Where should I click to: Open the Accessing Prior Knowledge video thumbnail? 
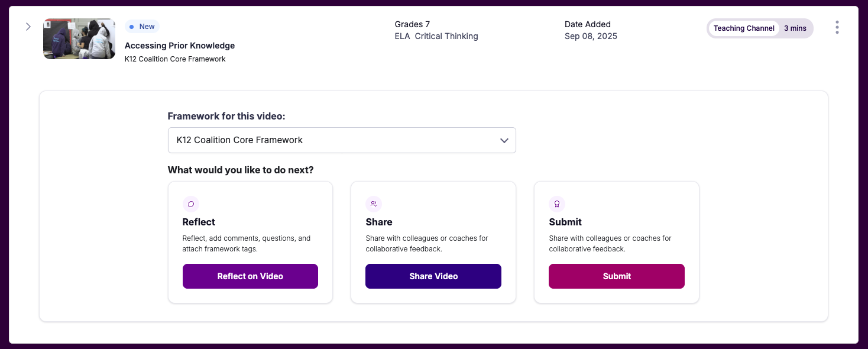(x=79, y=39)
